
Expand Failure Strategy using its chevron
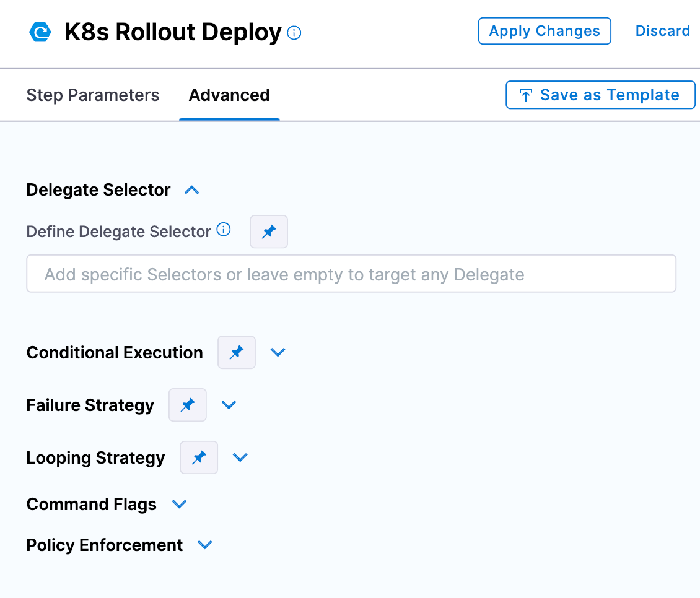coord(229,405)
